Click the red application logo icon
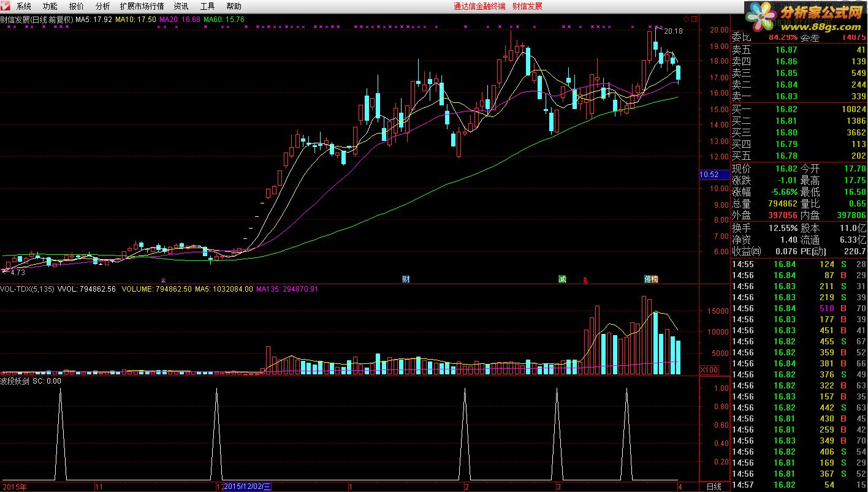The height and width of the screenshot is (492, 868). pos(6,6)
